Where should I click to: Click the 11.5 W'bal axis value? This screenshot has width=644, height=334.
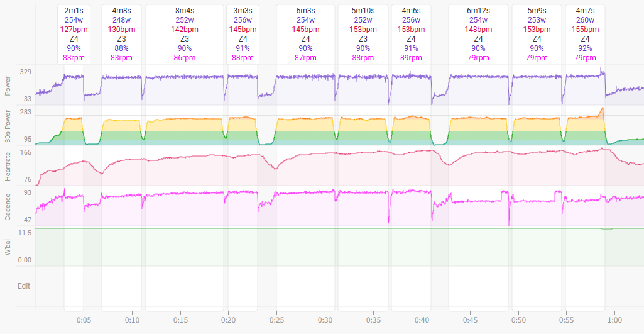(26, 233)
